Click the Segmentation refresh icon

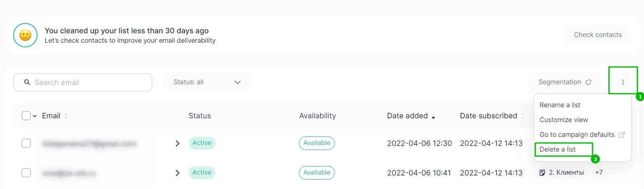pyautogui.click(x=588, y=82)
